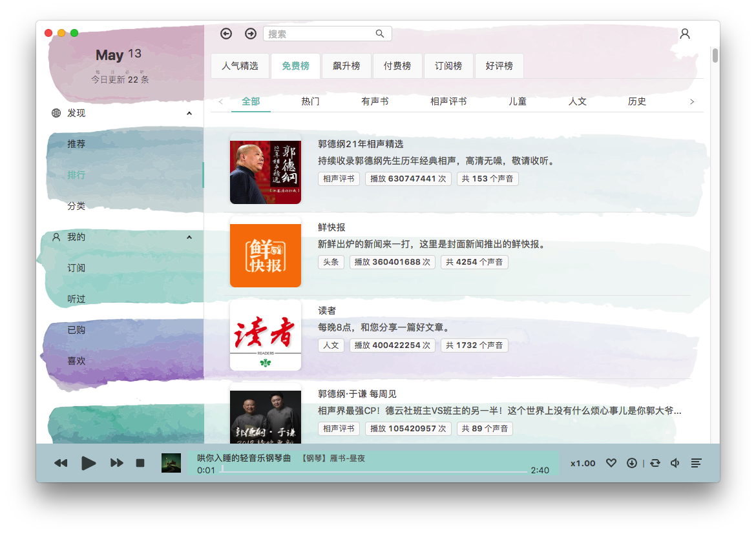The image size is (756, 534).
Task: Click 共 89 个声音 badge
Action: pyautogui.click(x=485, y=429)
